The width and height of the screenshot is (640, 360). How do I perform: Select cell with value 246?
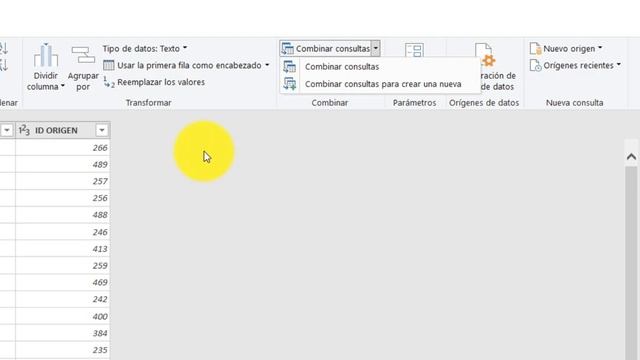click(x=63, y=232)
